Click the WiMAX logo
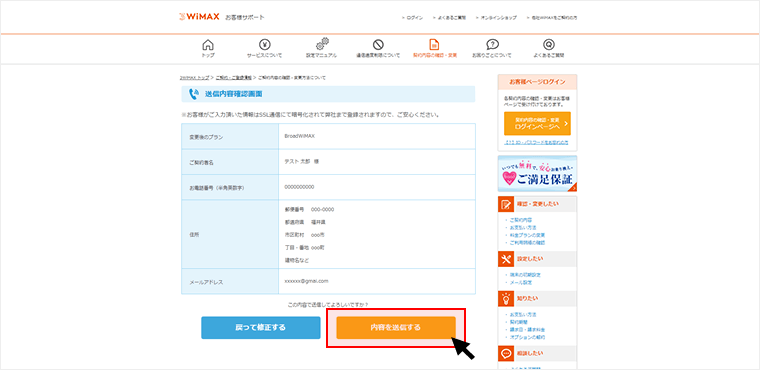 coord(198,17)
